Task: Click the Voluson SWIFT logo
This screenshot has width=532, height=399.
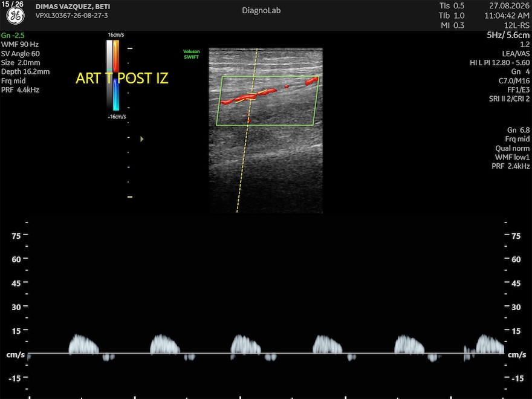Action: click(x=192, y=54)
